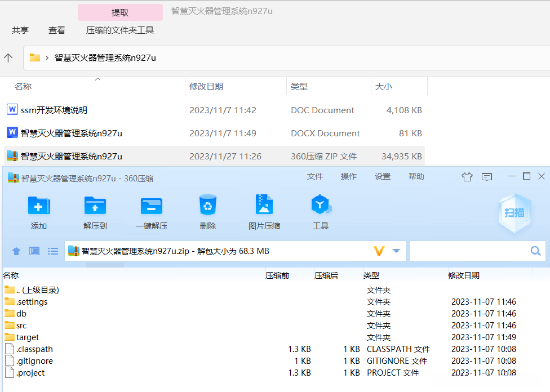This screenshot has height=392, width=550.
Task: Sort archive contents by 修改日期 column
Action: click(464, 275)
